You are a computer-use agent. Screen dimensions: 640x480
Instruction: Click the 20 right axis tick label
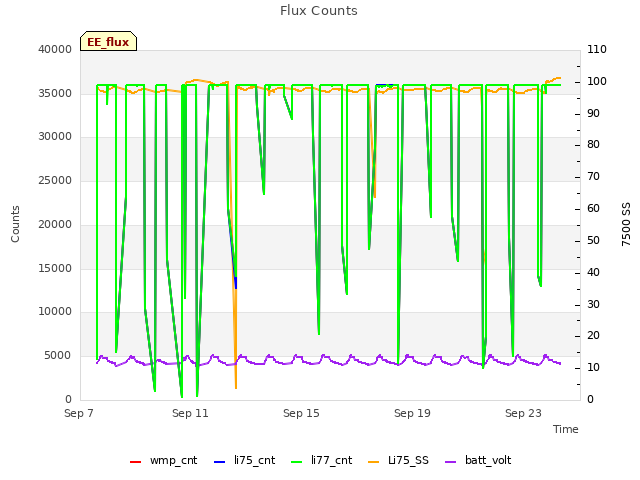coord(593,336)
